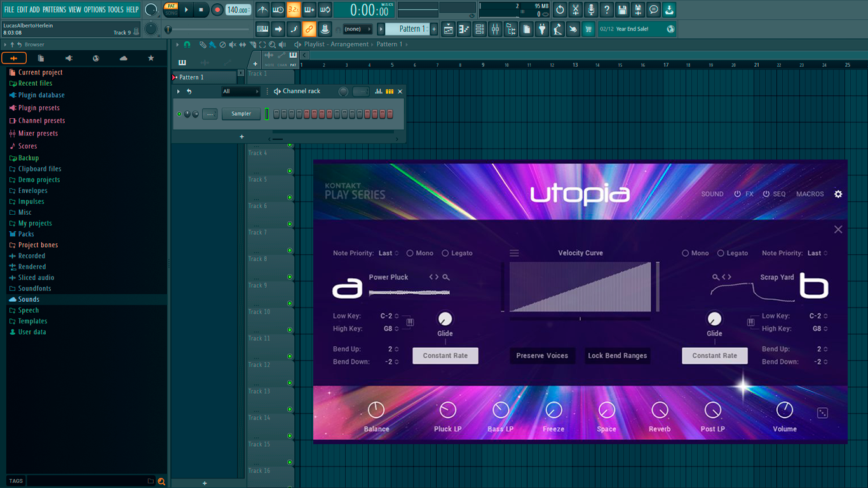Open the Channel rack toolbar icon
Viewport: 868px width, 488px height.
[480, 29]
